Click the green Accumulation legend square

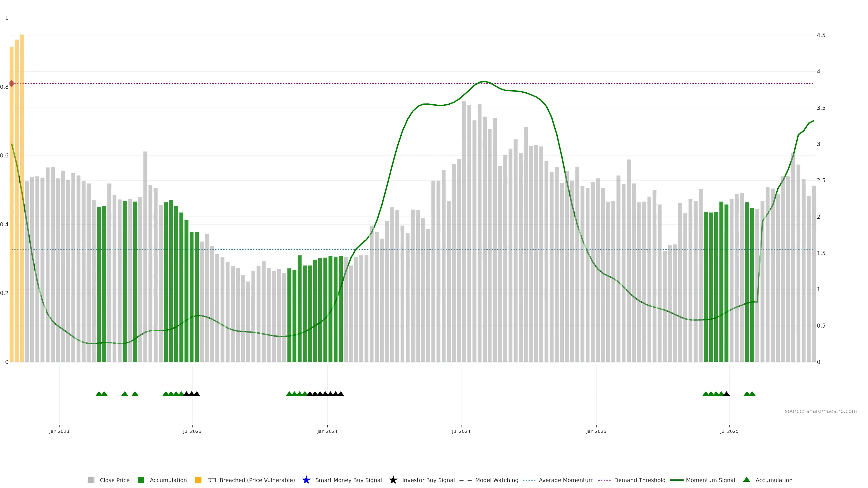pos(141,480)
